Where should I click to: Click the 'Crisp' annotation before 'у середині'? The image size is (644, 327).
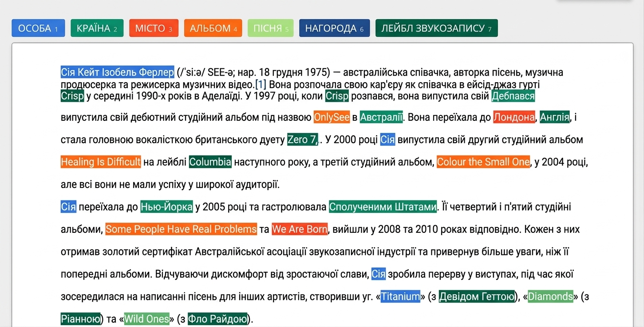click(x=72, y=96)
